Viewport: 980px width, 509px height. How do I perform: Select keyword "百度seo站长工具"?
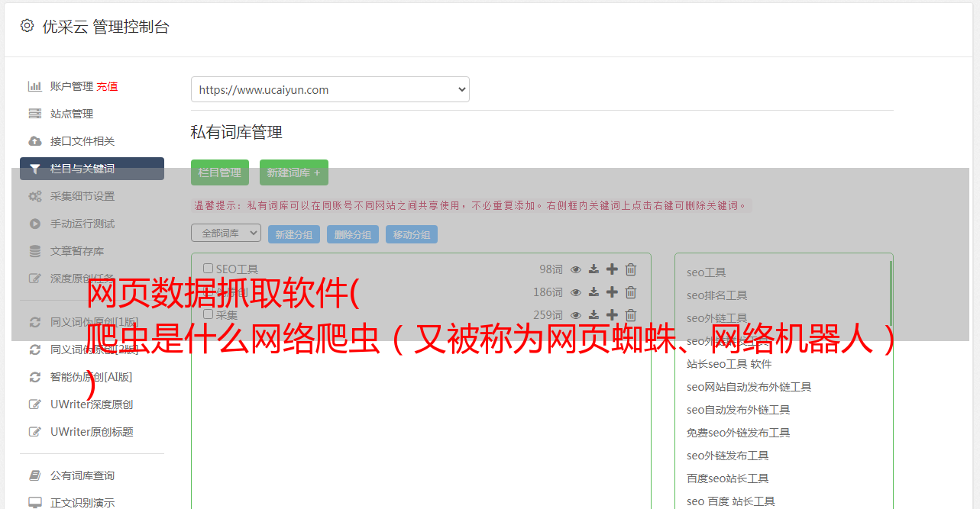click(x=728, y=478)
